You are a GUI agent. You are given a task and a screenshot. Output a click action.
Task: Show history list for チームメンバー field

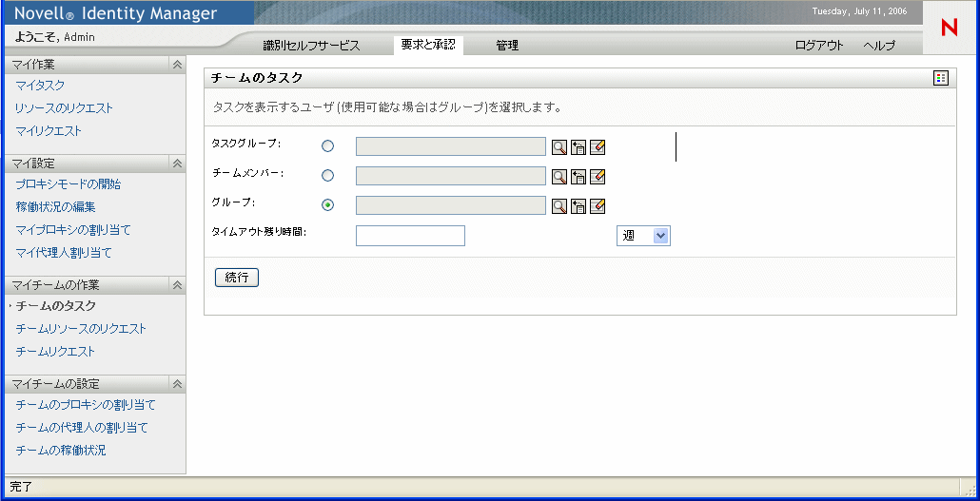[x=578, y=177]
